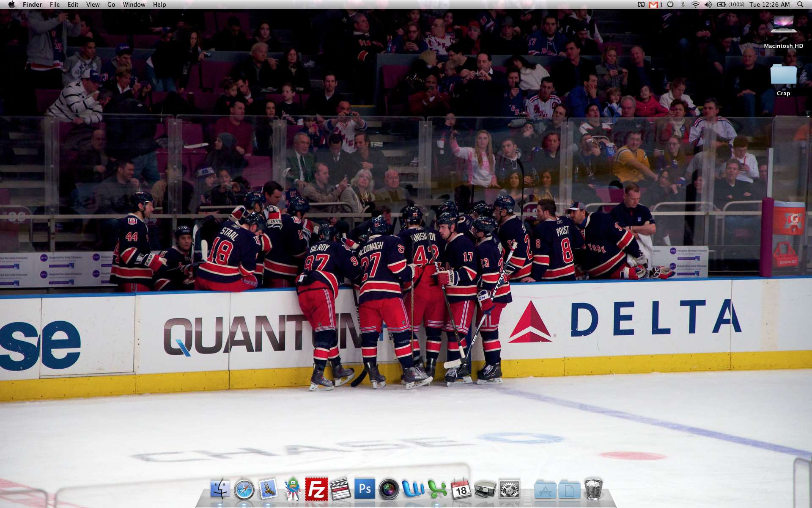The image size is (812, 508).
Task: Open the Window menu
Action: pos(134,5)
